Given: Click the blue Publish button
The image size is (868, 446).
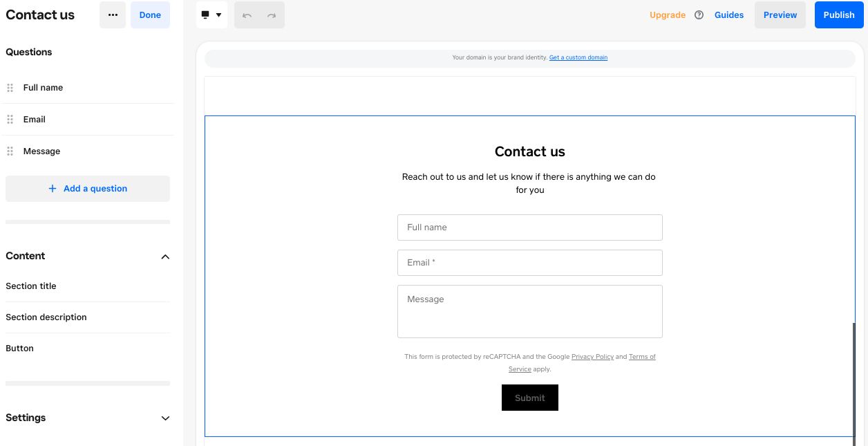Looking at the screenshot, I should click(x=839, y=15).
